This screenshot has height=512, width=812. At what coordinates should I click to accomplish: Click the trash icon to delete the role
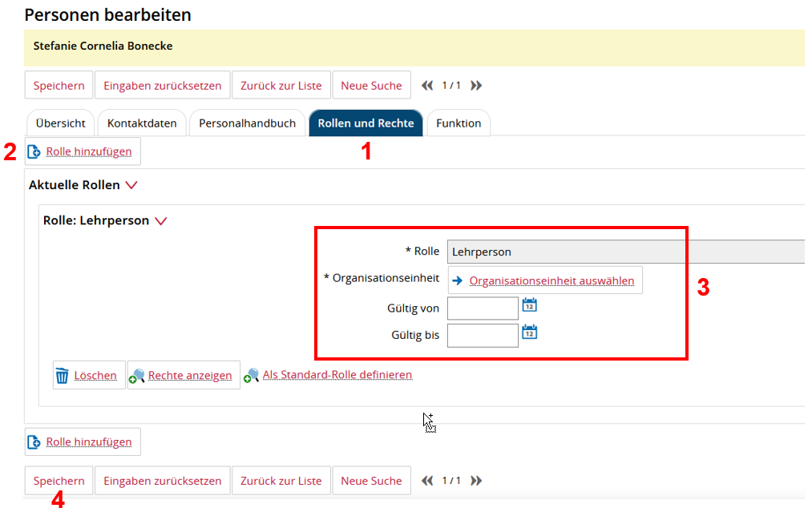click(x=62, y=375)
